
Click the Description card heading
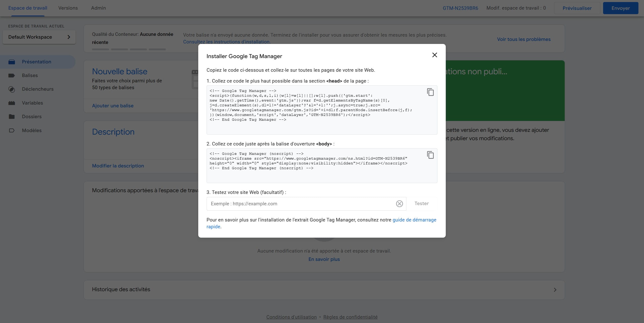click(x=113, y=132)
